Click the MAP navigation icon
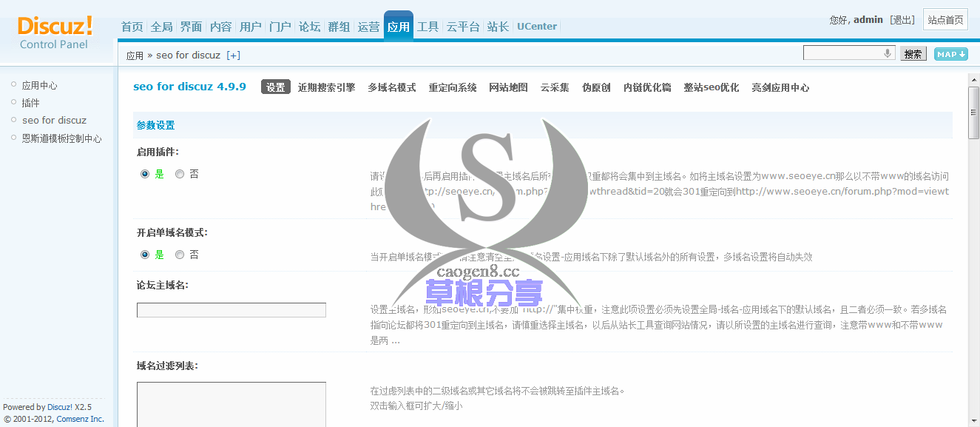 click(950, 54)
